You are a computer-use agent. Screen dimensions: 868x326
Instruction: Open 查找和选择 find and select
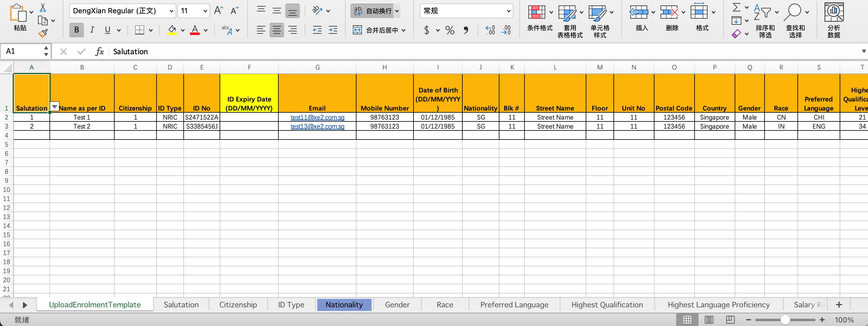[x=795, y=22]
